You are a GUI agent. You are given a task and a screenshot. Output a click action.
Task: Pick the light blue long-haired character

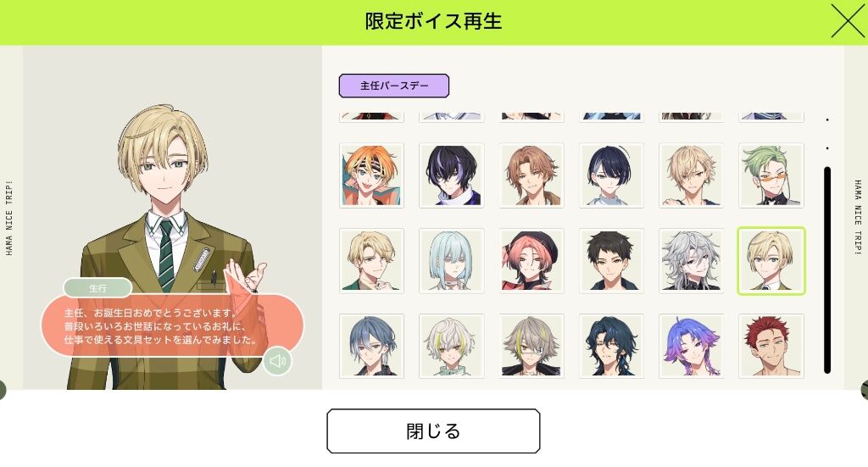click(x=452, y=260)
